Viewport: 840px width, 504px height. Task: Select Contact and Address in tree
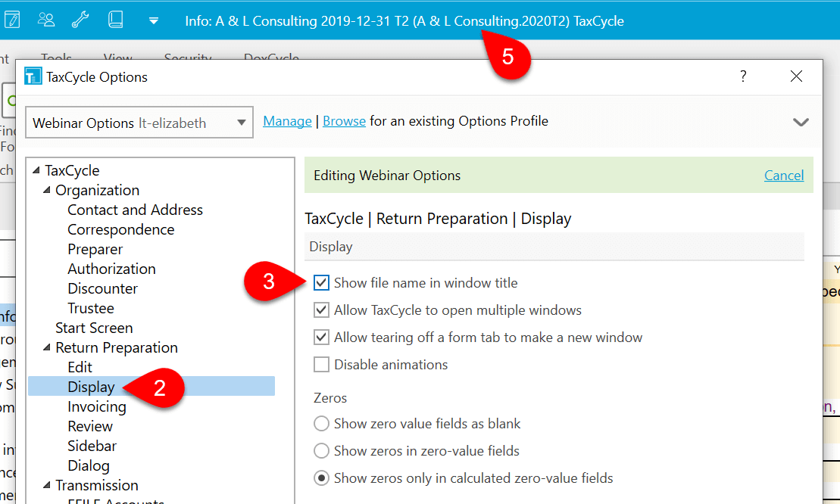click(x=135, y=210)
